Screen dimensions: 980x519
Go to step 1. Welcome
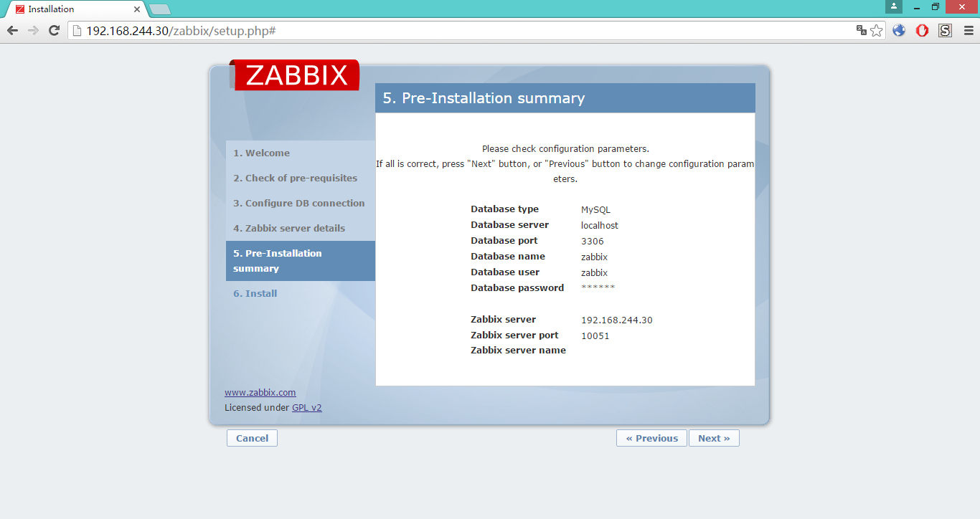pyautogui.click(x=261, y=153)
